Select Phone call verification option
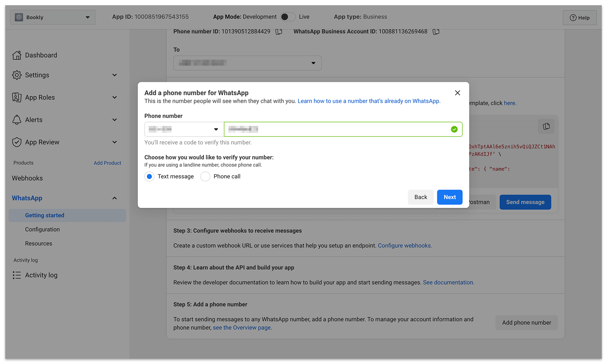This screenshot has width=607, height=364. 205,176
